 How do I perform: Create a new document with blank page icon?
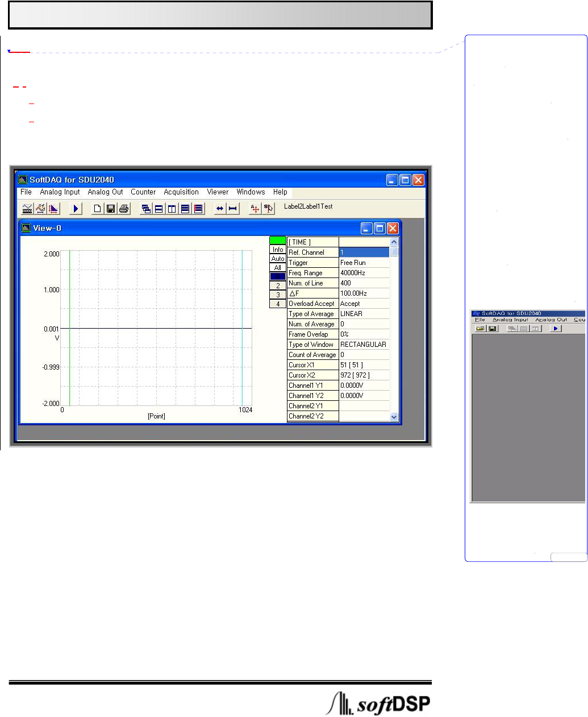click(98, 209)
